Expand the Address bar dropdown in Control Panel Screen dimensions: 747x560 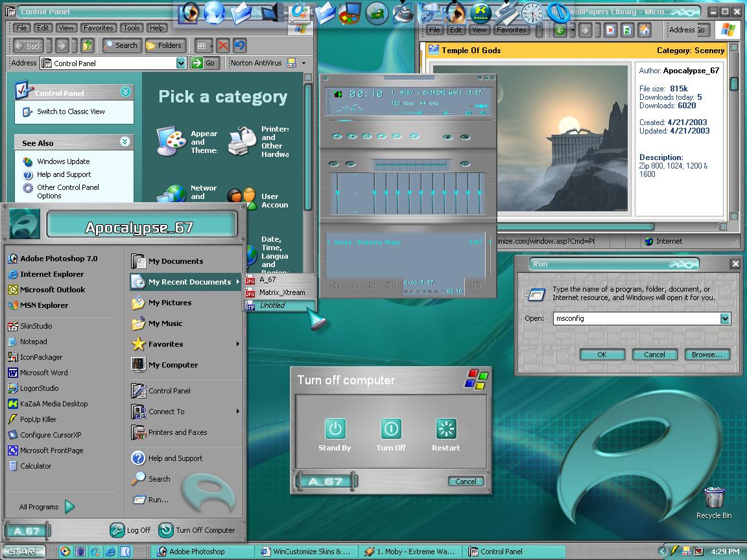180,63
